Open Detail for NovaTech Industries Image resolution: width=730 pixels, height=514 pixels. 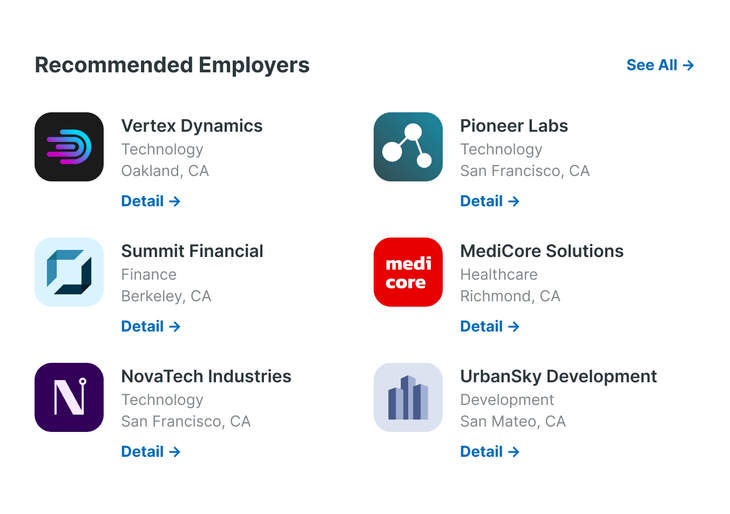[x=151, y=451]
